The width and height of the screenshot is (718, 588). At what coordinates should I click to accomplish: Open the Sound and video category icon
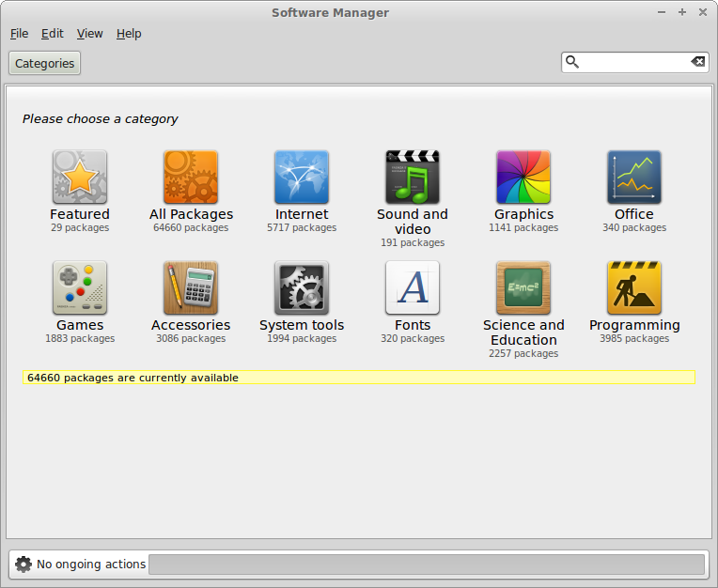click(413, 177)
